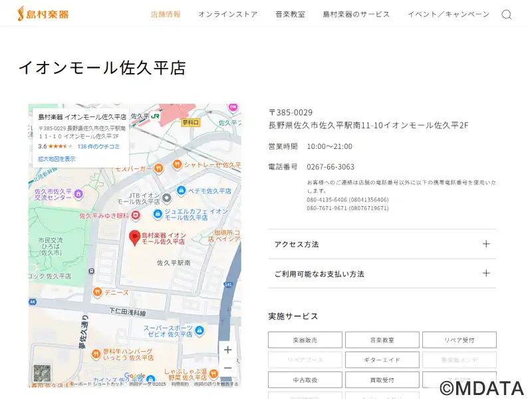Click the 楽器販売 service button
532x399 pixels.
(x=305, y=340)
